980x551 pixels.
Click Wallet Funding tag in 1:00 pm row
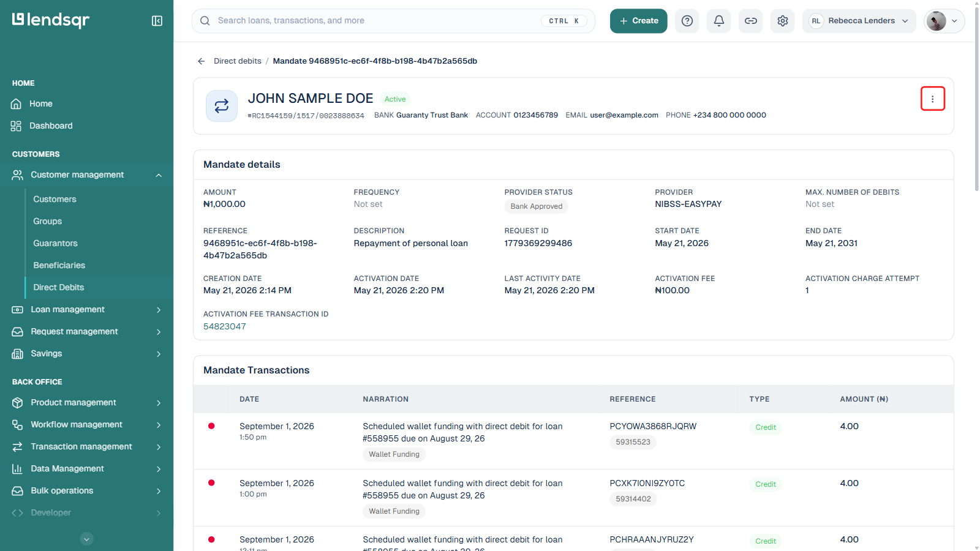(394, 511)
